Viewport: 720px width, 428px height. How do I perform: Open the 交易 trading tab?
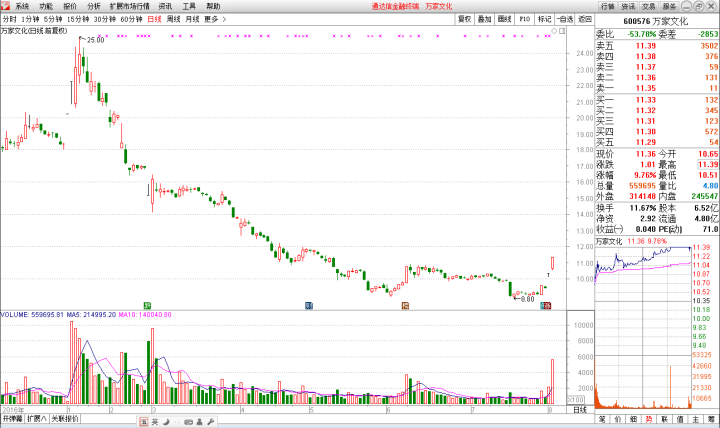pyautogui.click(x=648, y=6)
